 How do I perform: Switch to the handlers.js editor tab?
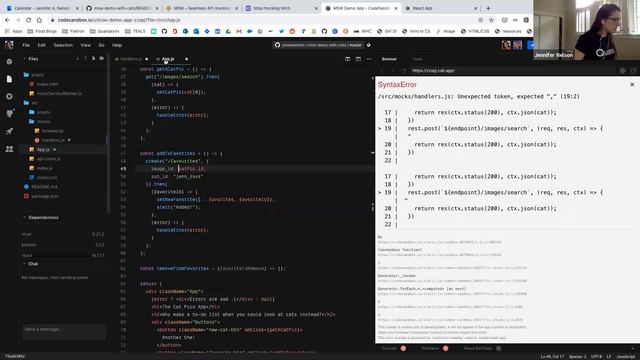tap(131, 59)
